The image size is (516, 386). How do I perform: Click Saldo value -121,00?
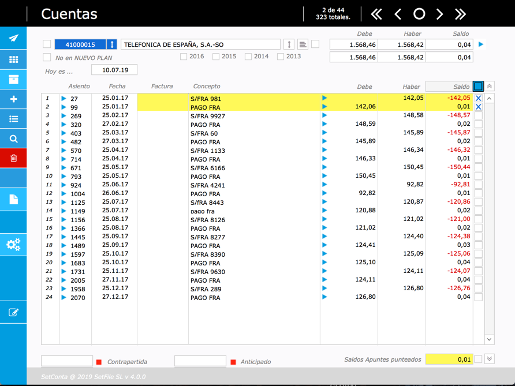coord(459,219)
